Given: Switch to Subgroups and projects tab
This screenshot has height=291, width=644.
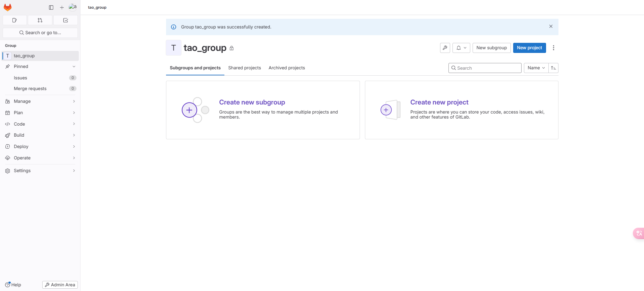Looking at the screenshot, I should pyautogui.click(x=195, y=68).
